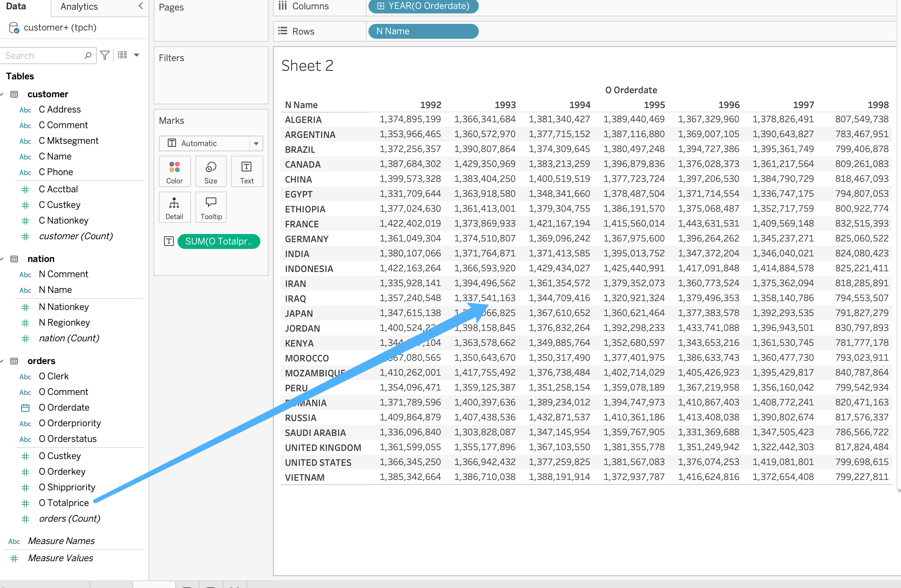Click the view as list icon
Viewport: 901px width, 588px height.
(x=122, y=55)
